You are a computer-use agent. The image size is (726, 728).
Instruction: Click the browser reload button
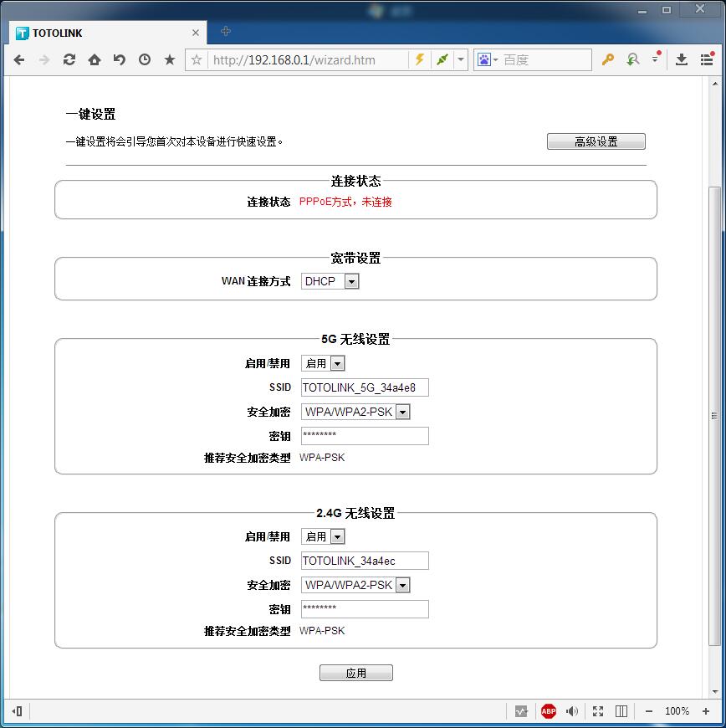69,59
